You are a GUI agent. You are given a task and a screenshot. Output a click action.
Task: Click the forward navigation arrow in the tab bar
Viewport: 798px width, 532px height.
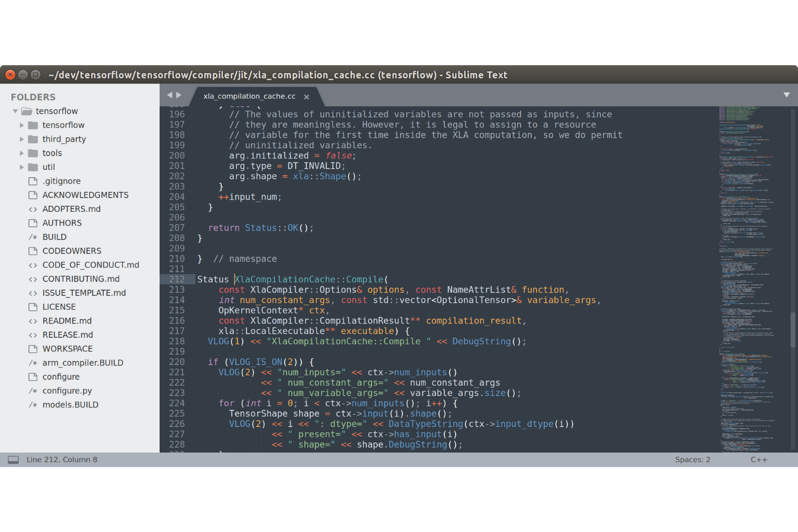tap(179, 94)
